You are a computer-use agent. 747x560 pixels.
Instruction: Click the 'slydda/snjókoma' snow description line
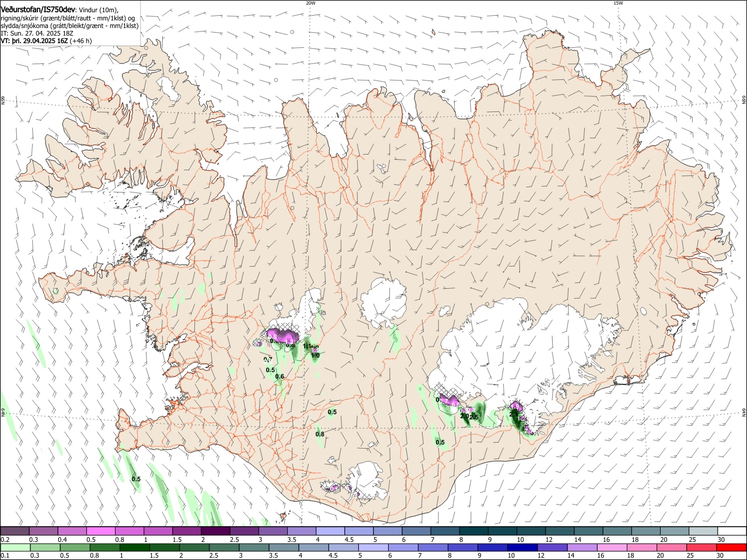pos(69,26)
